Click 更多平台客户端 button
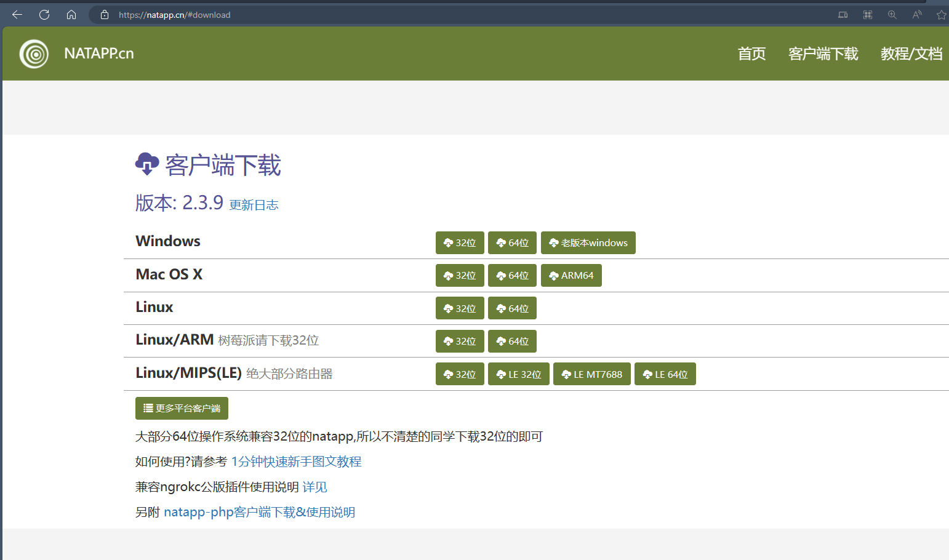The height and width of the screenshot is (560, 949). pyautogui.click(x=182, y=409)
